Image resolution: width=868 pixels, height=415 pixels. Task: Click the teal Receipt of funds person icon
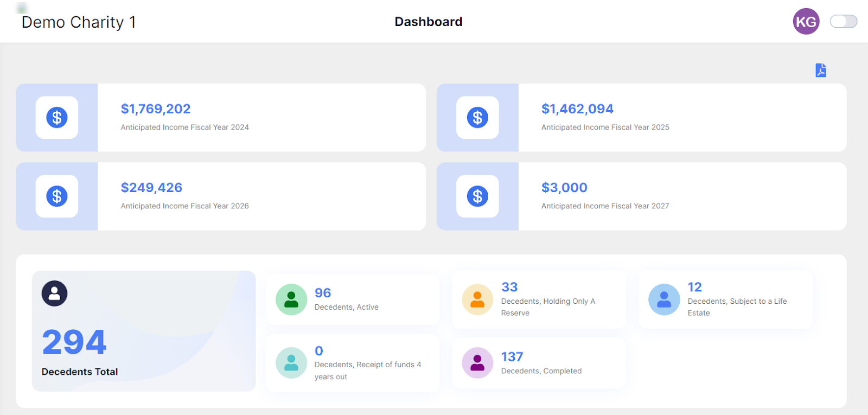click(x=291, y=363)
